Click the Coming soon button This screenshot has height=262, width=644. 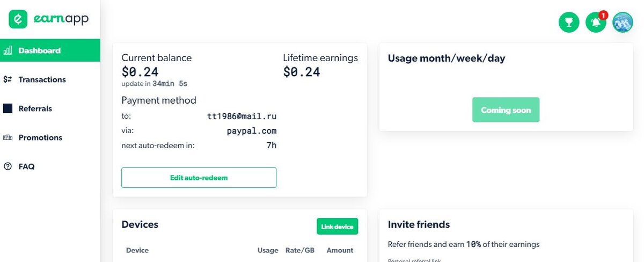coord(506,110)
